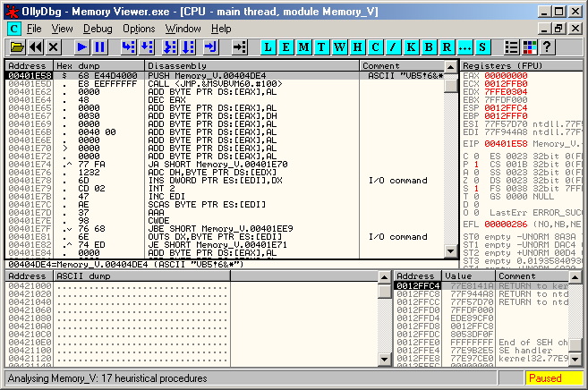Click the Step over toolbar icon
588x390 pixels.
[x=147, y=47]
